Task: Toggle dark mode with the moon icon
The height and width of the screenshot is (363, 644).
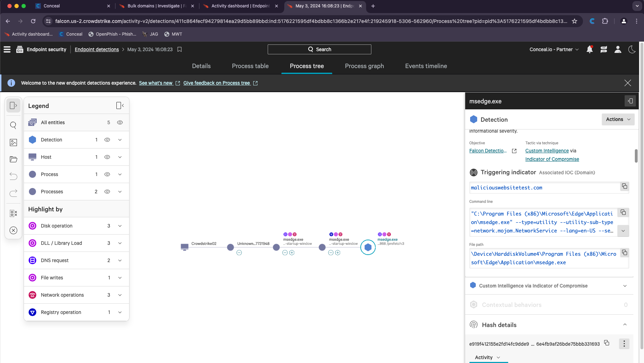Action: pyautogui.click(x=632, y=49)
